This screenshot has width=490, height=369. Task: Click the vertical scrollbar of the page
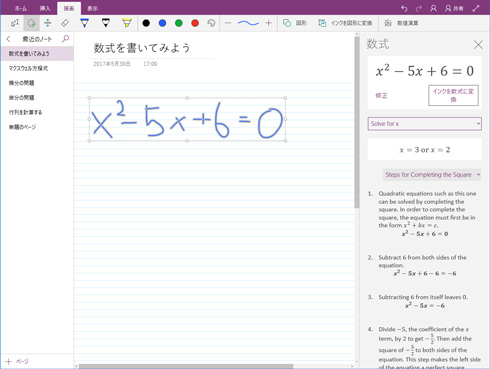[x=357, y=123]
